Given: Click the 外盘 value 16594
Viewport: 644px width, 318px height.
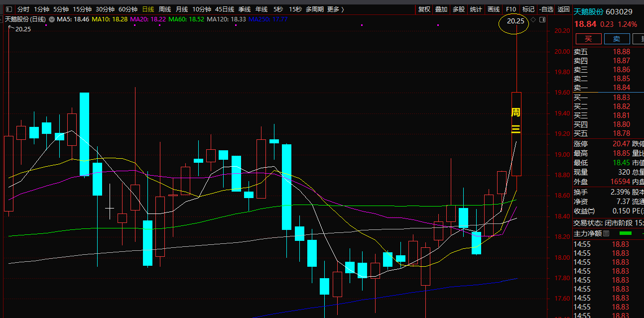Looking at the screenshot, I should pyautogui.click(x=619, y=182).
